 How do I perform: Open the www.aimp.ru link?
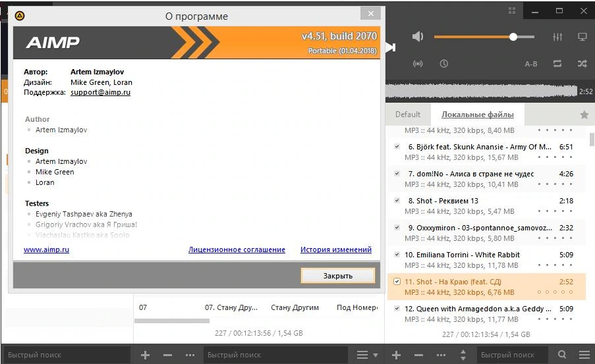click(46, 249)
